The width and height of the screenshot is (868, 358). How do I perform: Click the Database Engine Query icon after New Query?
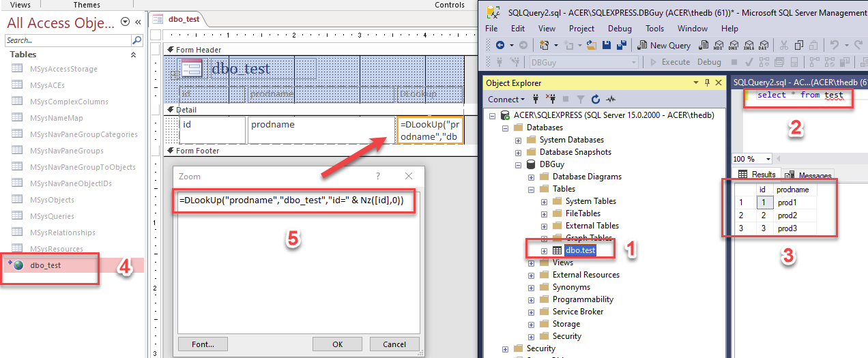[704, 45]
